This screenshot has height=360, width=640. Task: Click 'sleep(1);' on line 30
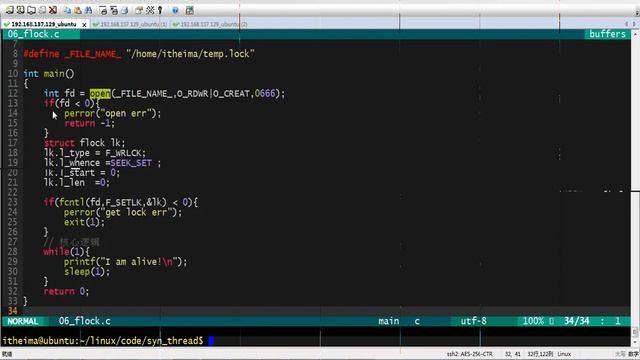click(87, 272)
